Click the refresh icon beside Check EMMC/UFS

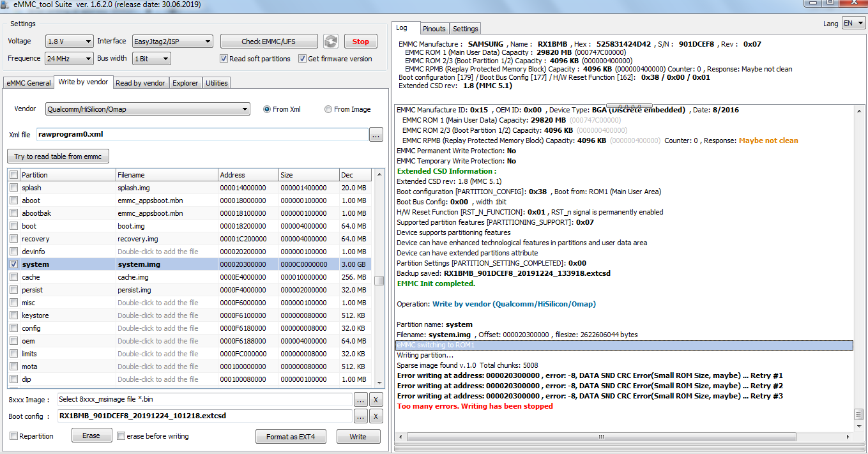tap(330, 42)
